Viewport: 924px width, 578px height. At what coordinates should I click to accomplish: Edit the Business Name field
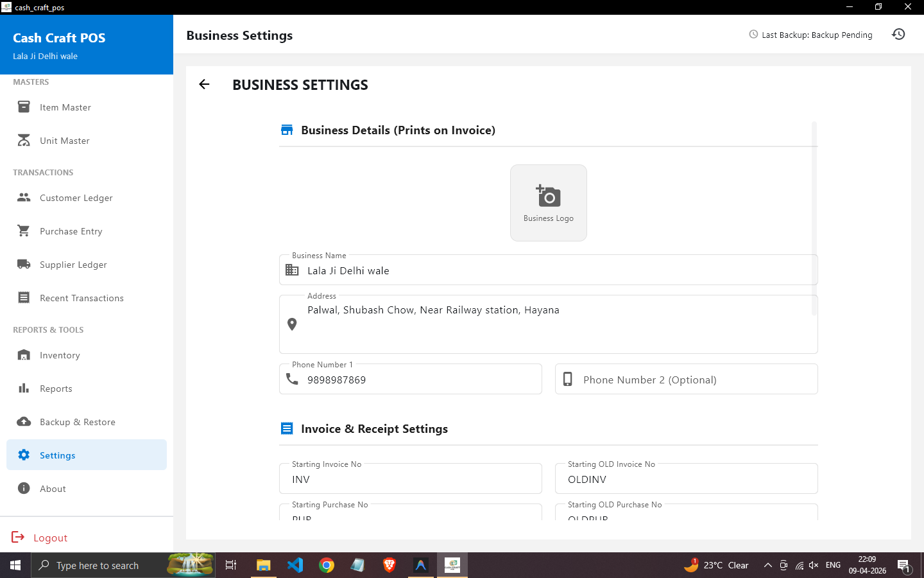click(x=549, y=270)
